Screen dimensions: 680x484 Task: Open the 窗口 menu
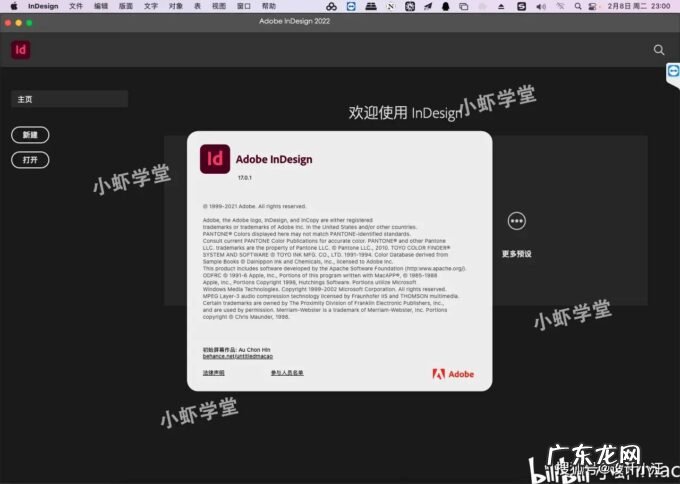point(244,6)
